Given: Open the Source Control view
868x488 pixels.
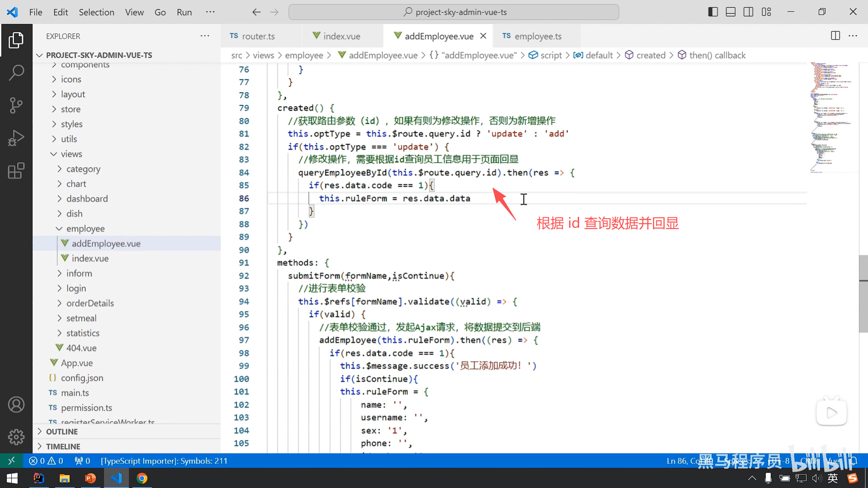Looking at the screenshot, I should pyautogui.click(x=16, y=105).
